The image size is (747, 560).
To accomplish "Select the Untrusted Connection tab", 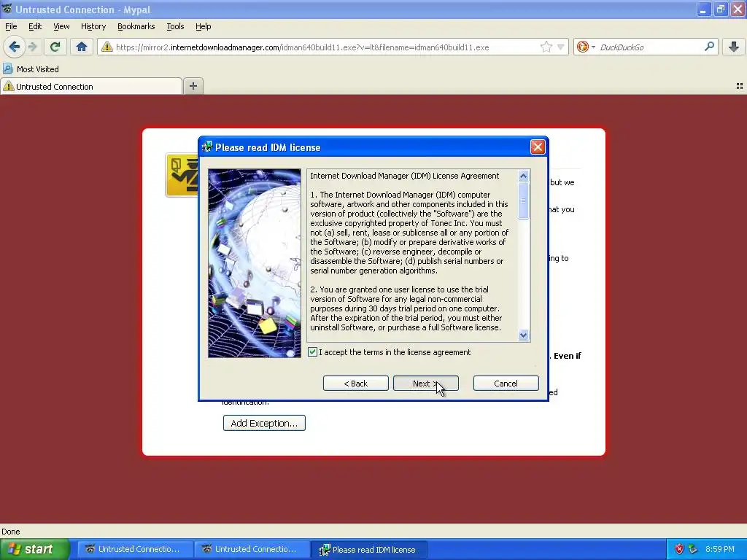I will [x=91, y=86].
